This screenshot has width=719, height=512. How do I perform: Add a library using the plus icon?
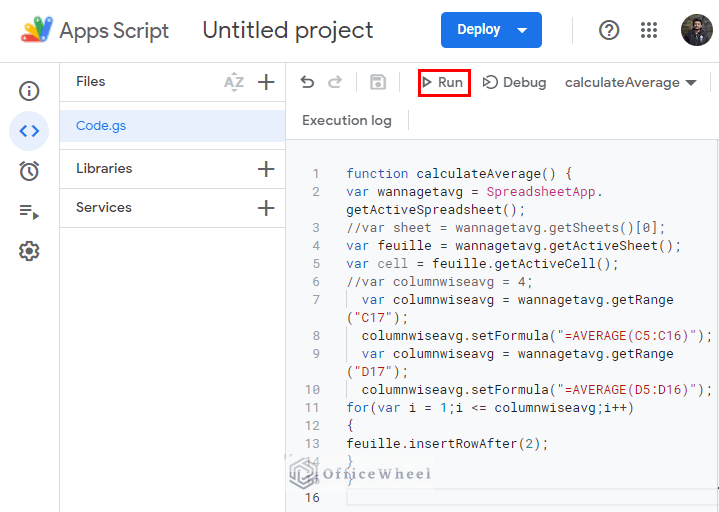(x=266, y=169)
